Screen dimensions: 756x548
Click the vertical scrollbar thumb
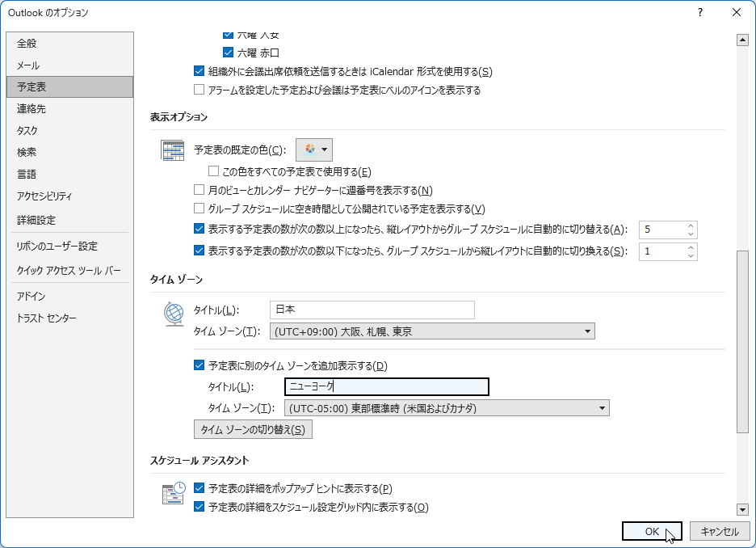click(x=742, y=343)
